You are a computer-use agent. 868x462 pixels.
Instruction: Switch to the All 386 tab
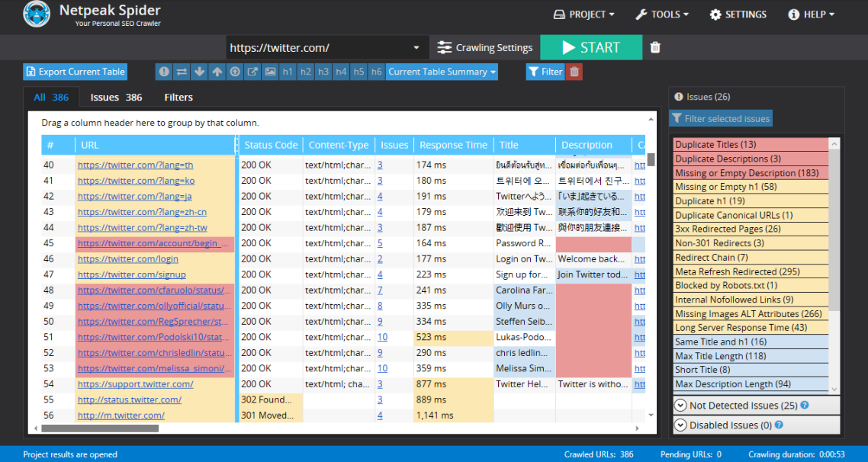click(x=51, y=98)
